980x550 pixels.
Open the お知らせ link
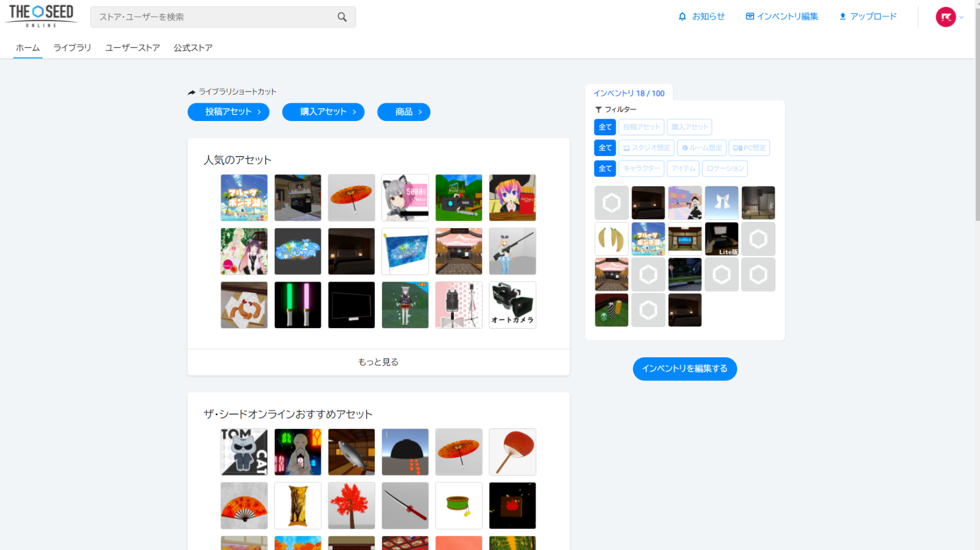[708, 17]
